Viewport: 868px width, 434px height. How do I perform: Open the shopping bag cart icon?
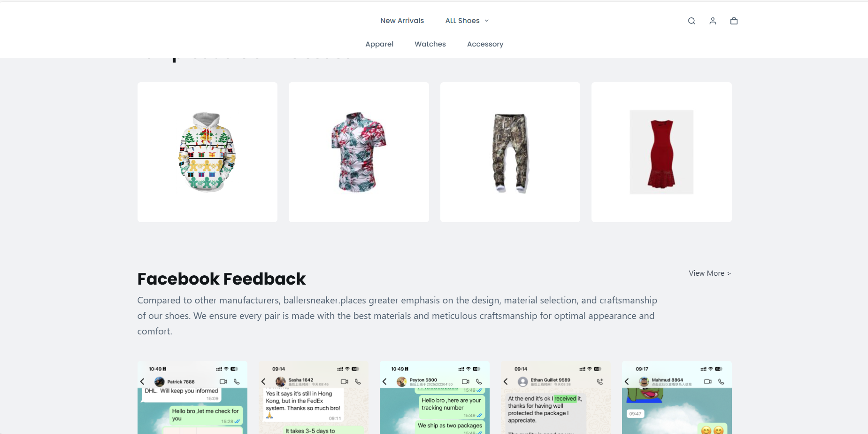pos(734,21)
